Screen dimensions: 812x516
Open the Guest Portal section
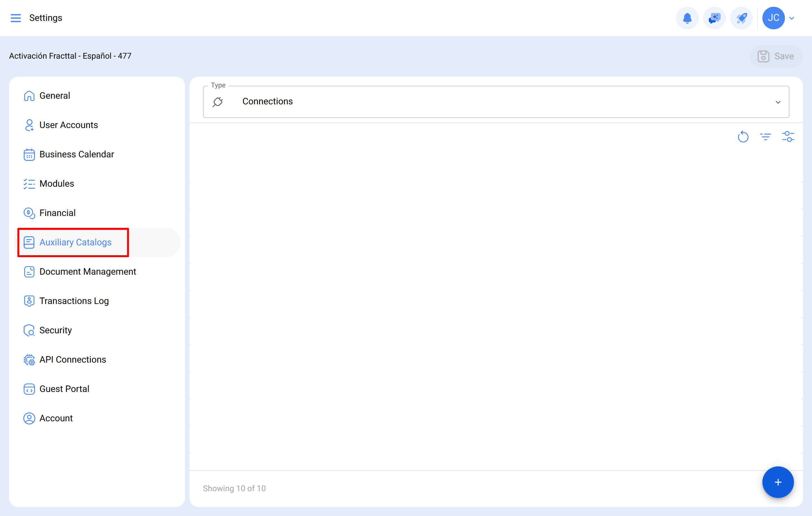coord(64,389)
